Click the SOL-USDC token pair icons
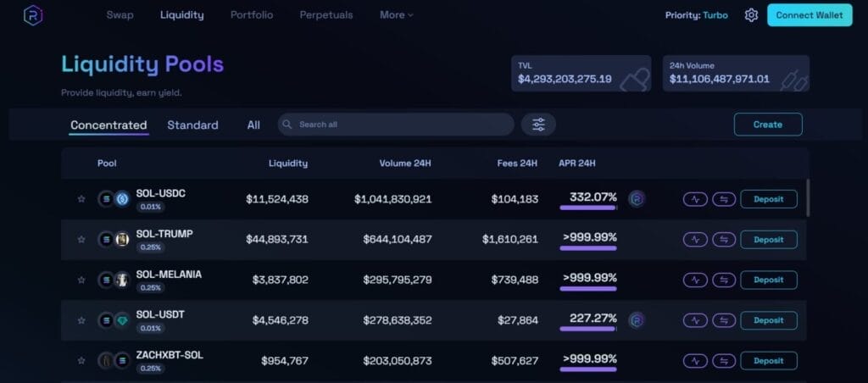The image size is (868, 383). (114, 198)
